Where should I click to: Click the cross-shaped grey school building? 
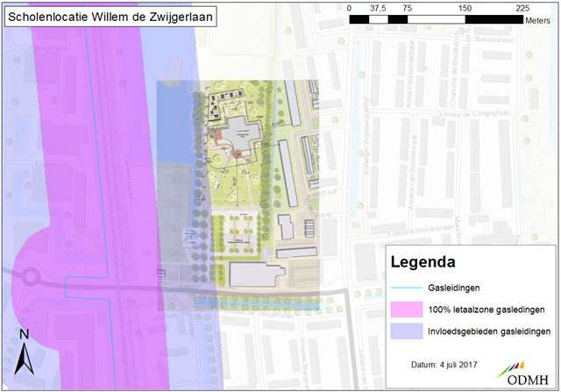(241, 134)
